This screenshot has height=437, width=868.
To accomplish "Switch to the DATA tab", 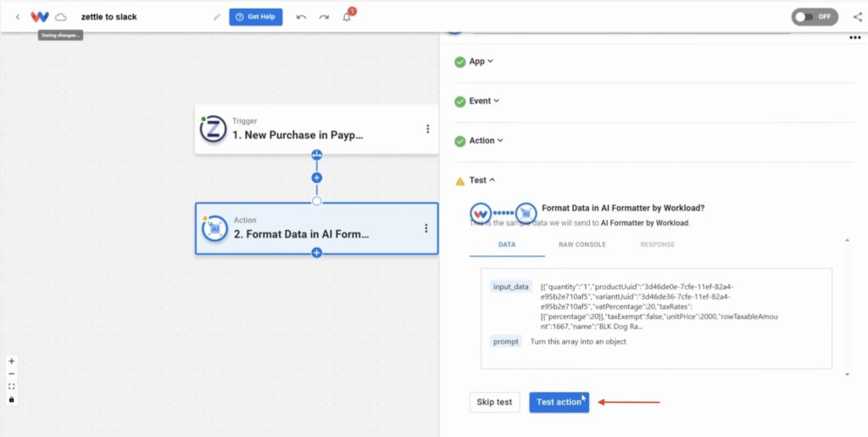I will click(507, 245).
